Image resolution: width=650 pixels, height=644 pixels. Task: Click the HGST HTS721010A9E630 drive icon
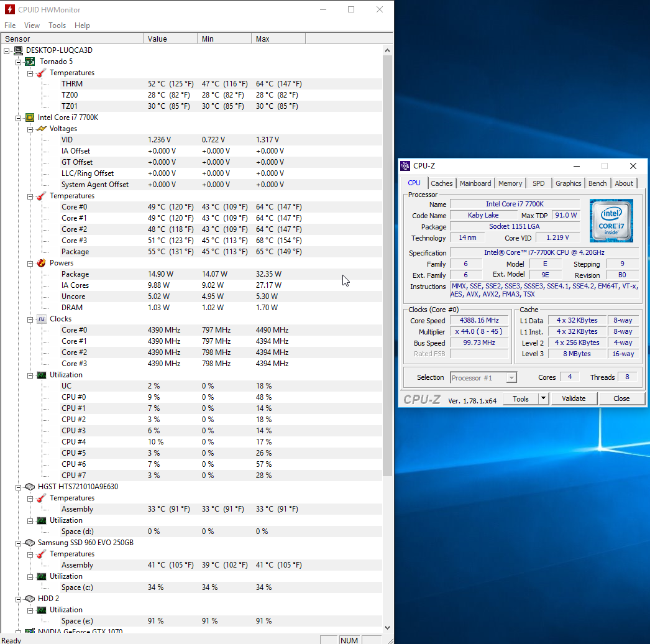pyautogui.click(x=30, y=487)
